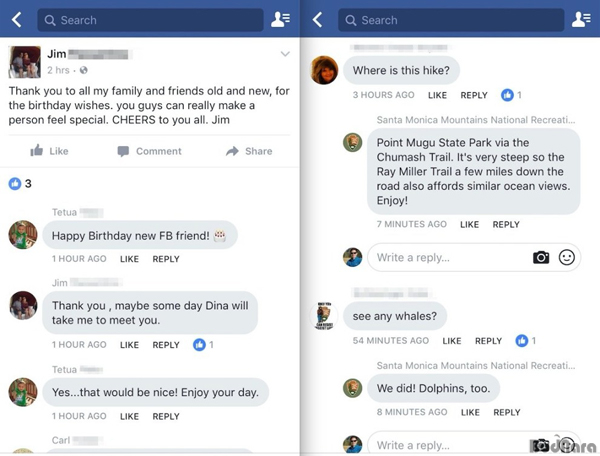View likes count on 'see any whales?' comment
The height and width of the screenshot is (456, 600).
[x=526, y=340]
